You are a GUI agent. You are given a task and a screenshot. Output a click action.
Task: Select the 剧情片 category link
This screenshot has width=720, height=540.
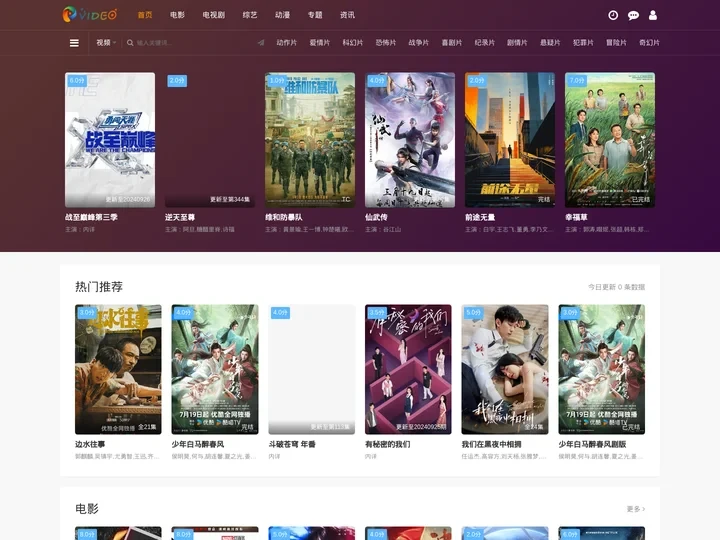point(517,43)
